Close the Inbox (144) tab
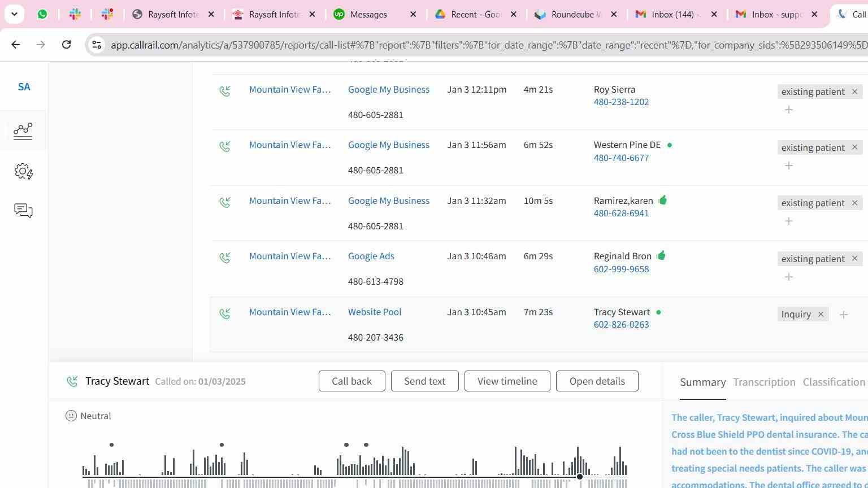868x488 pixels. (x=714, y=14)
